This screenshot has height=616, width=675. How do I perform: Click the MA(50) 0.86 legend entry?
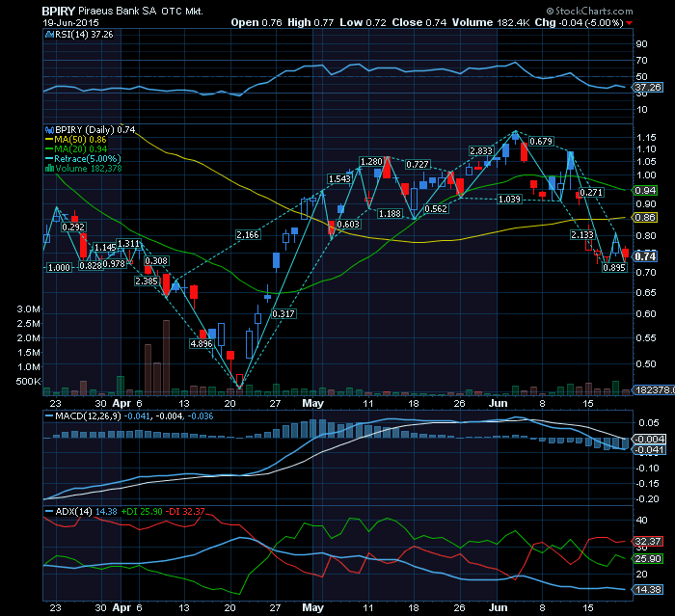click(x=80, y=140)
